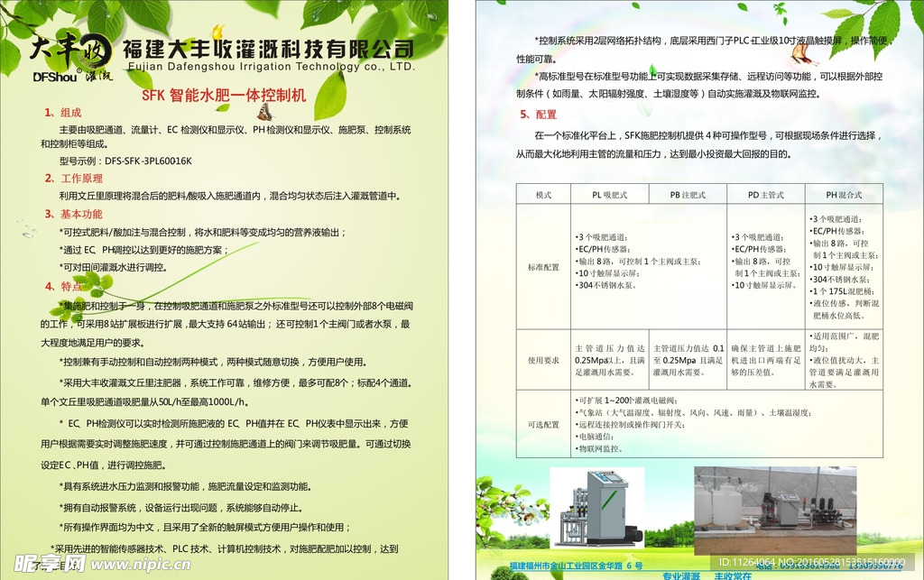Click the line 设定EC、PH值，进行调控施肥
The width and height of the screenshot is (924, 580).
pos(104,465)
